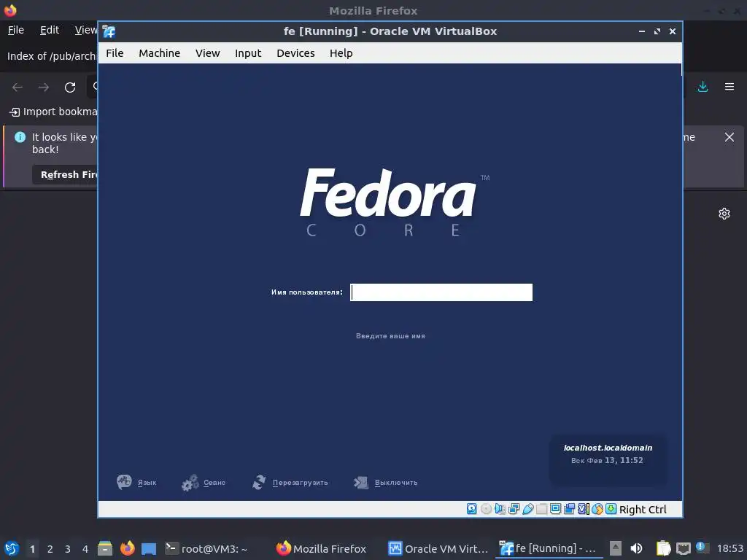Dismiss the Firefox refresh notification with X
Screen dimensions: 747x560
coord(729,137)
